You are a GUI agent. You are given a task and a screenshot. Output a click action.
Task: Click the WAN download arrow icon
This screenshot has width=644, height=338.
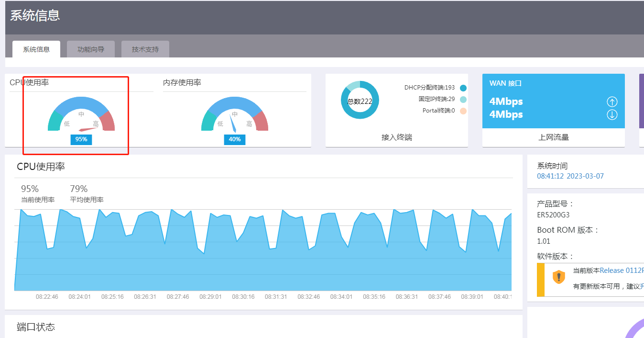tap(612, 114)
